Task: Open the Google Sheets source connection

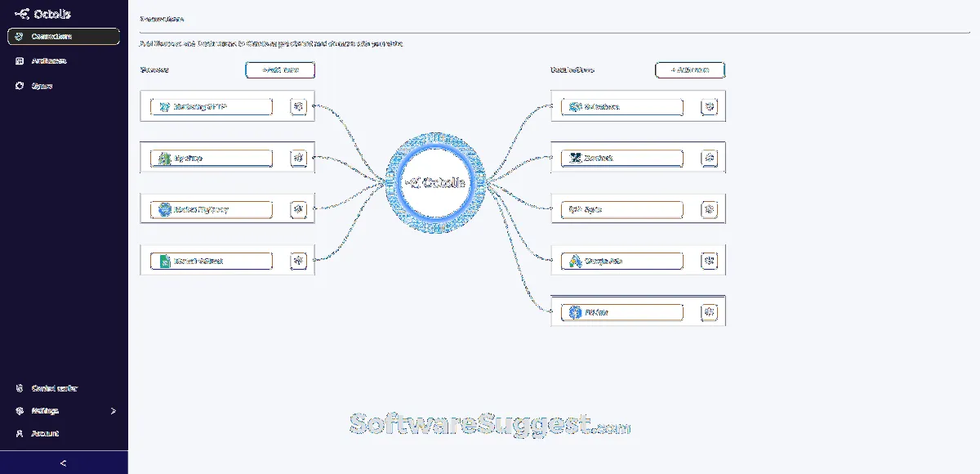Action: pyautogui.click(x=212, y=262)
